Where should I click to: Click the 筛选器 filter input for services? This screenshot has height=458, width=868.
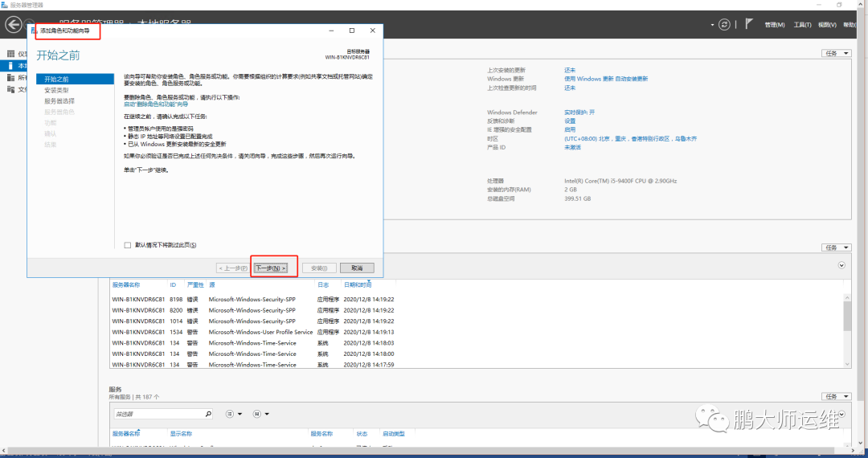coord(158,414)
